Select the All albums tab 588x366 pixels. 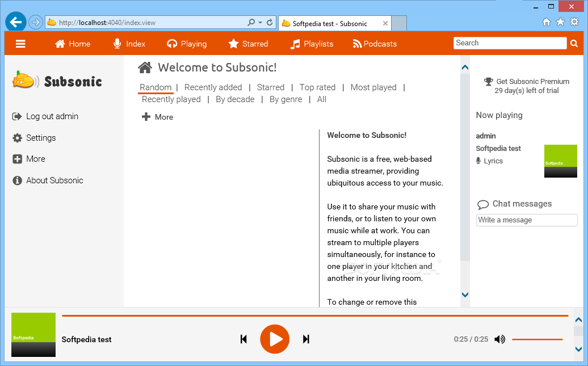[322, 99]
